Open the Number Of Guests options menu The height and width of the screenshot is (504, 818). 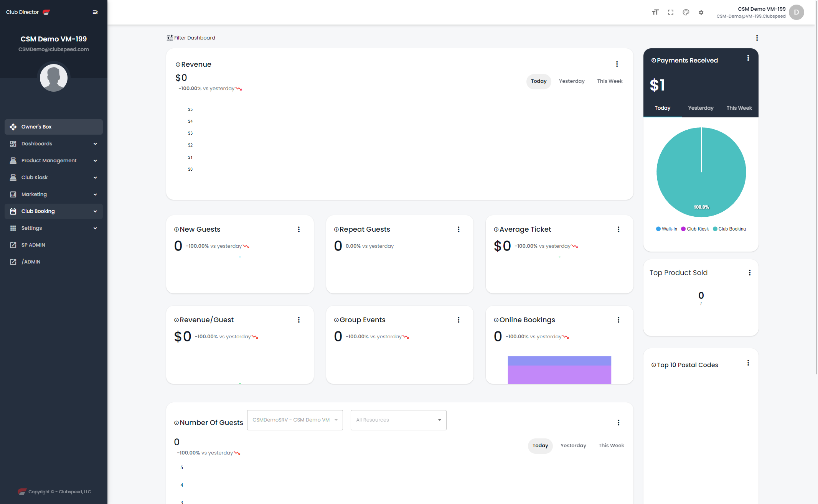point(618,423)
